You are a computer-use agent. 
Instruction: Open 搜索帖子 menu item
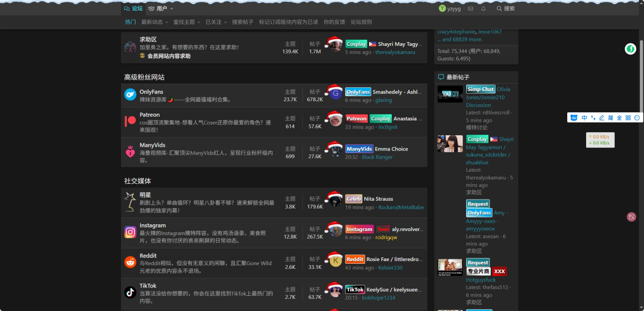pos(243,22)
